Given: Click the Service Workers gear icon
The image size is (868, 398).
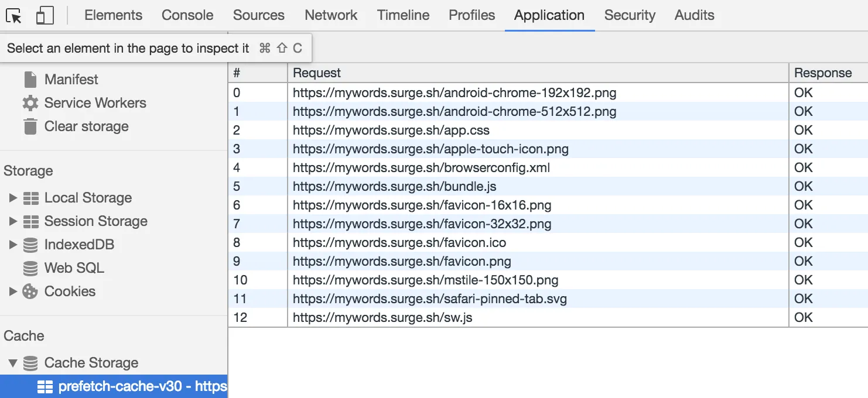Looking at the screenshot, I should click(x=30, y=103).
